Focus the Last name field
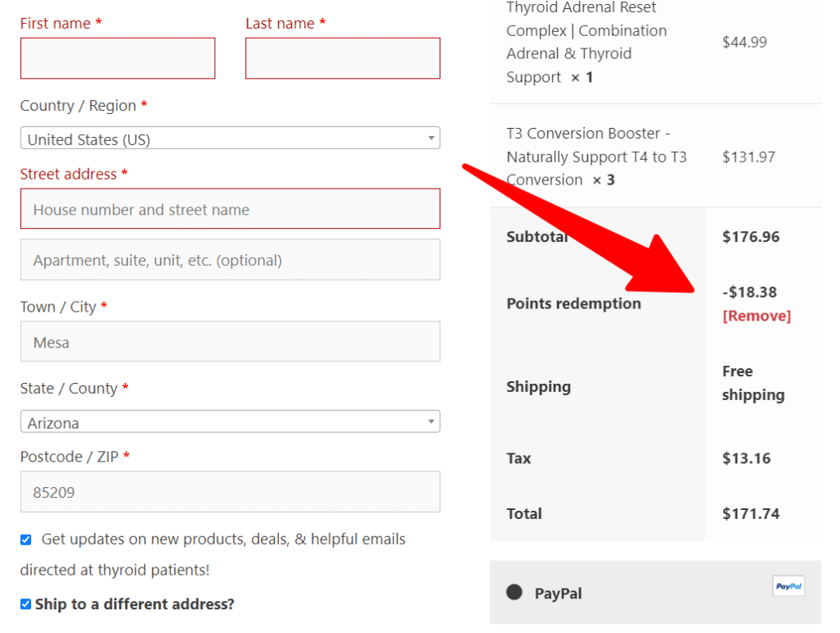 tap(343, 58)
